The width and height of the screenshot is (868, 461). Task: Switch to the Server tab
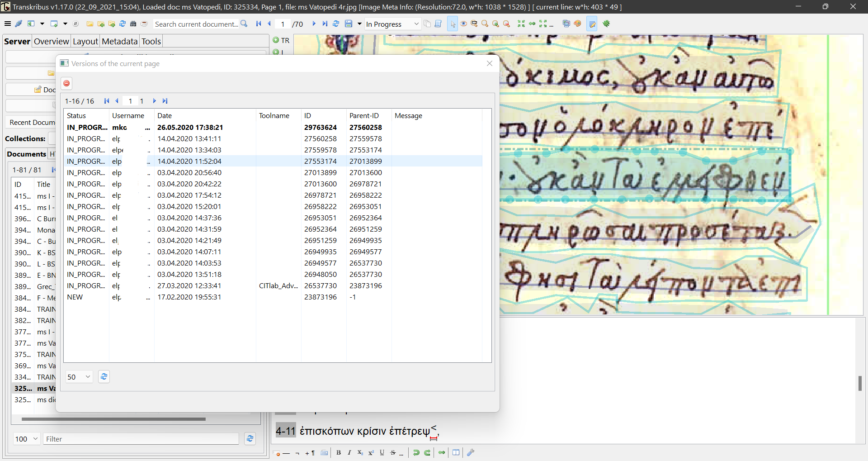[x=17, y=41]
